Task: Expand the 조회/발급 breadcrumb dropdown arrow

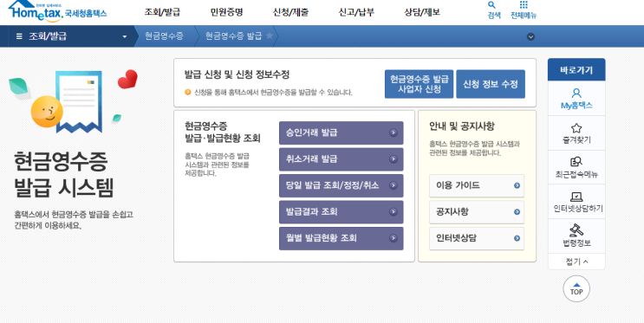Action: [x=125, y=36]
